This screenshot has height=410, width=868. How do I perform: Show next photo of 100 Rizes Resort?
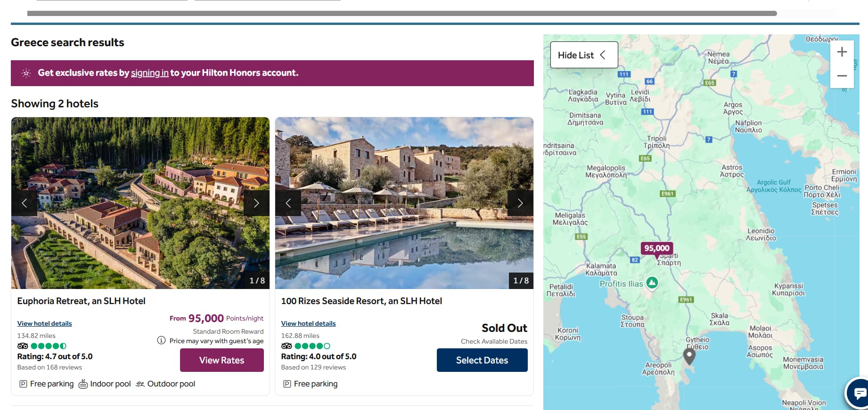[x=520, y=203]
